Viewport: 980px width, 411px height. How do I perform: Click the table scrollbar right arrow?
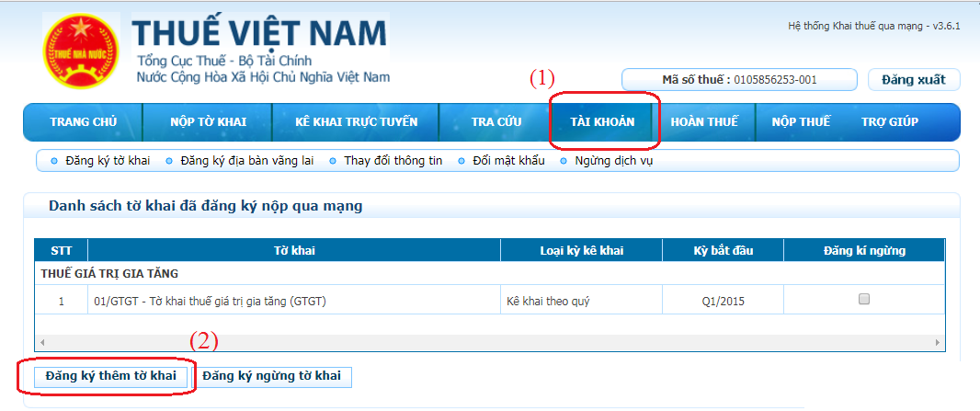938,342
